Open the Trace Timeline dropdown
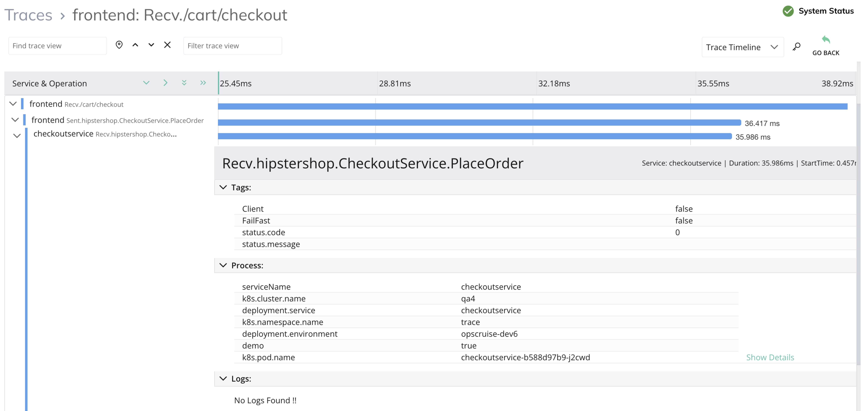The height and width of the screenshot is (411, 868). point(743,47)
